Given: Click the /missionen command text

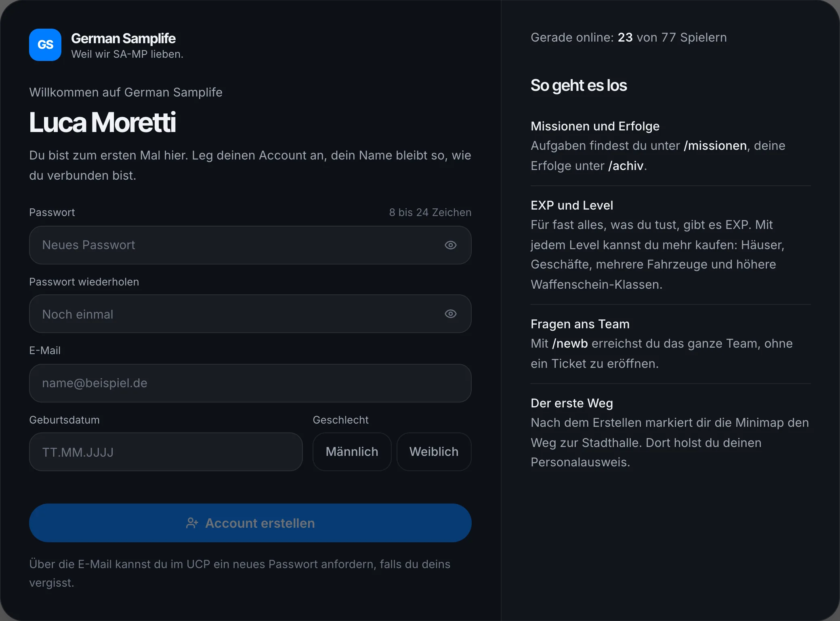Looking at the screenshot, I should (715, 146).
